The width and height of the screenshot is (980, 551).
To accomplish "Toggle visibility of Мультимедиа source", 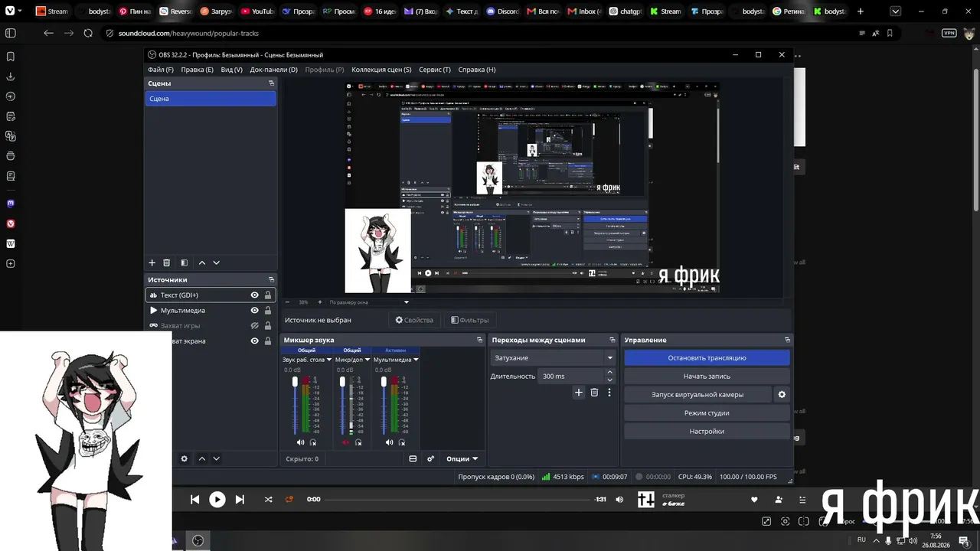I will (x=254, y=311).
